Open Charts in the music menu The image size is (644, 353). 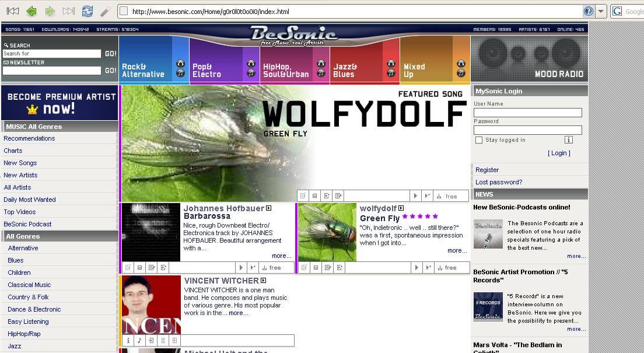point(13,151)
